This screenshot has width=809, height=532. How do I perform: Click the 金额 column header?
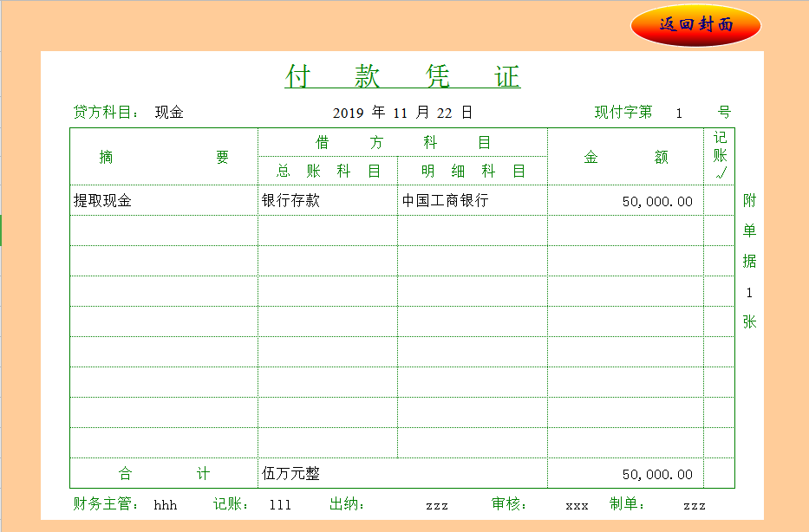click(x=625, y=157)
